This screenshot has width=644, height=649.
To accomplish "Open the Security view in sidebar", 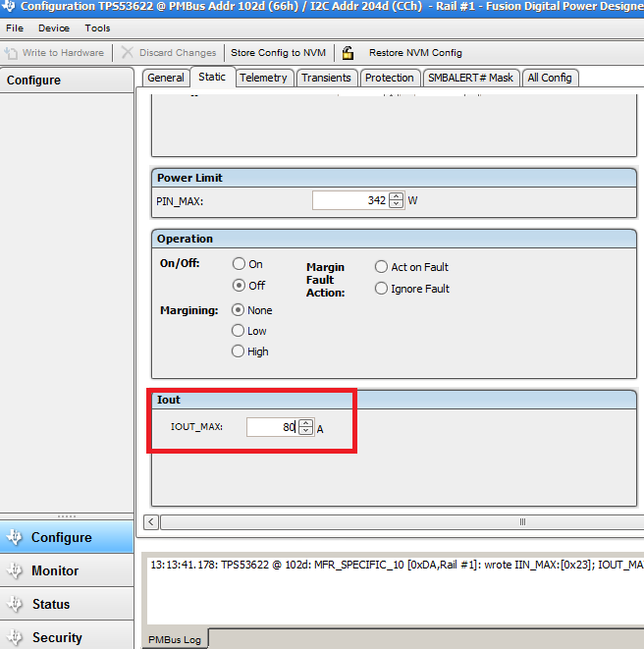I will point(67,637).
